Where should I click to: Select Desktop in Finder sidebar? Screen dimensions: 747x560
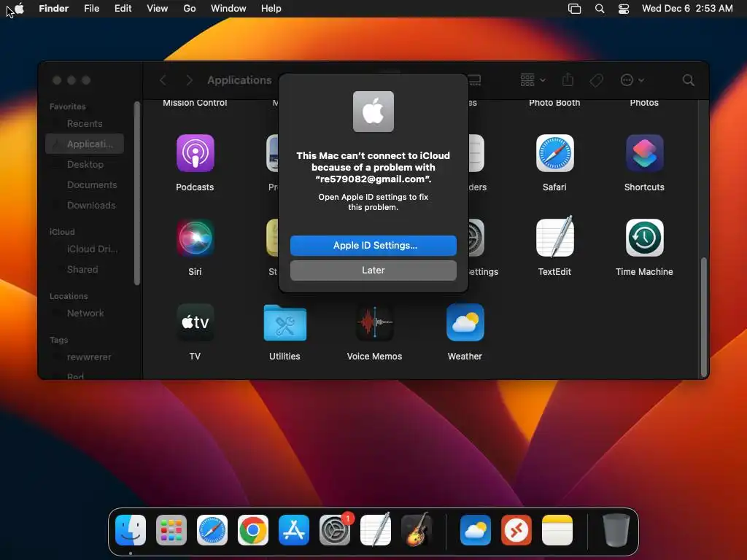click(x=85, y=164)
